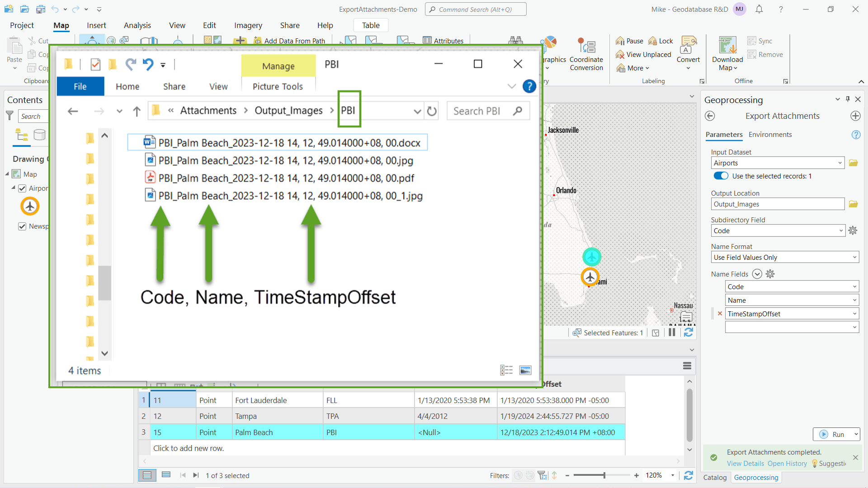Open the Input Dataset dropdown
Screen dimensions: 868x488
pyautogui.click(x=839, y=163)
